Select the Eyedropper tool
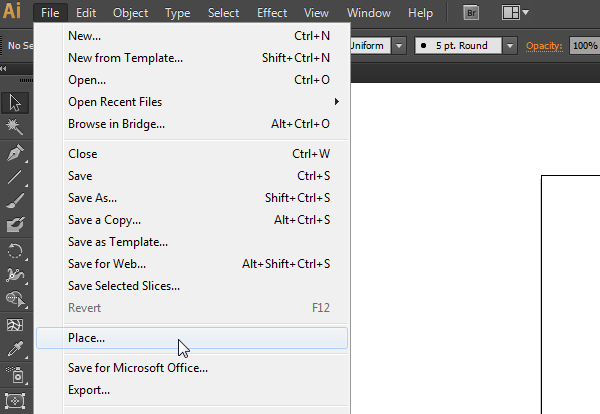This screenshot has height=414, width=600. tap(15, 349)
